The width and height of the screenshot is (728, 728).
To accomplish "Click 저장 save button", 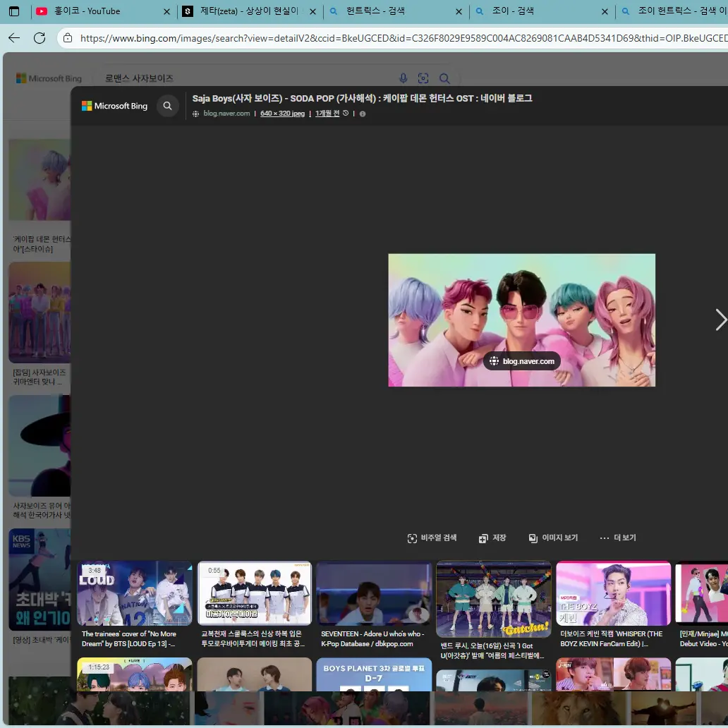I will [492, 538].
